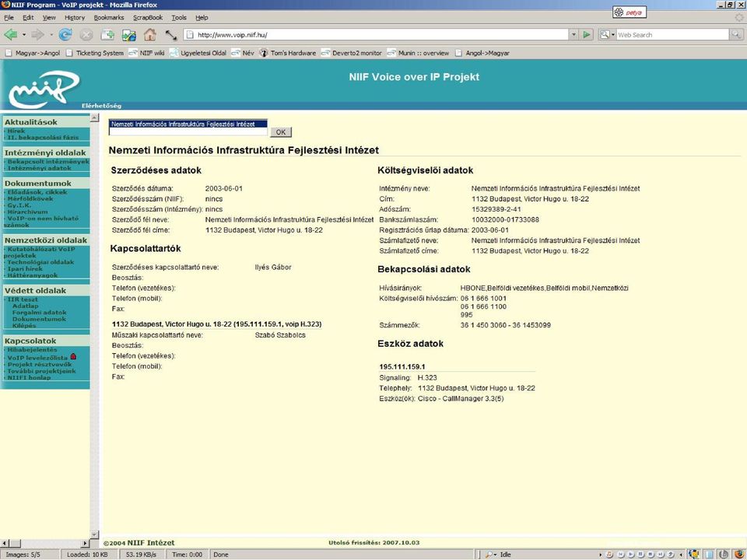This screenshot has height=560, width=747.
Task: Open the ScrapBook menu
Action: pos(148,18)
